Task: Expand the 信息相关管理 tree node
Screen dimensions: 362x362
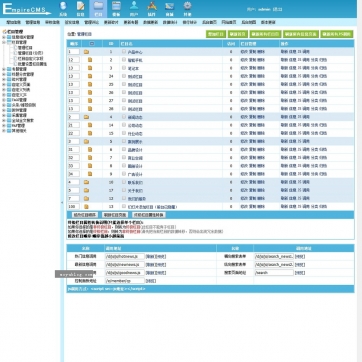Action: tap(4, 37)
